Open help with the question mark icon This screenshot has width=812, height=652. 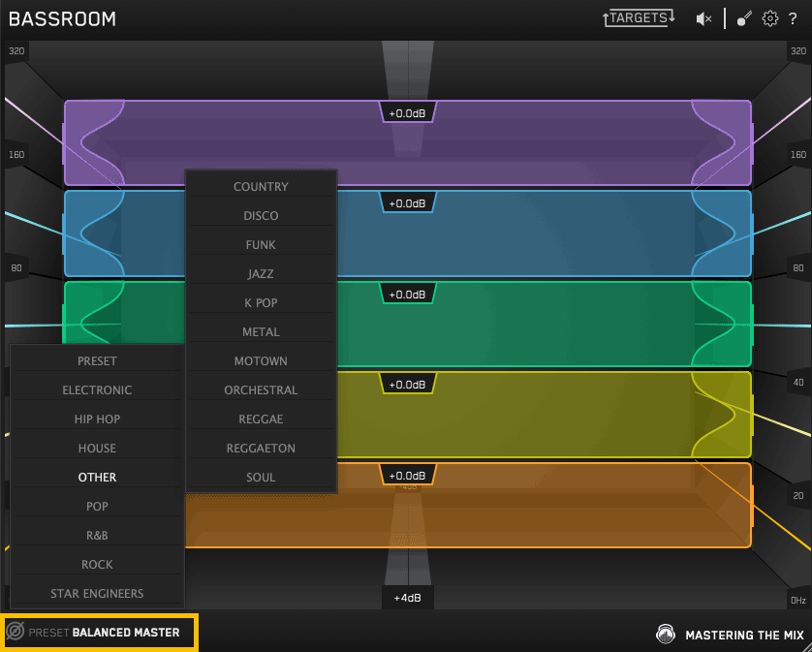[x=793, y=19]
